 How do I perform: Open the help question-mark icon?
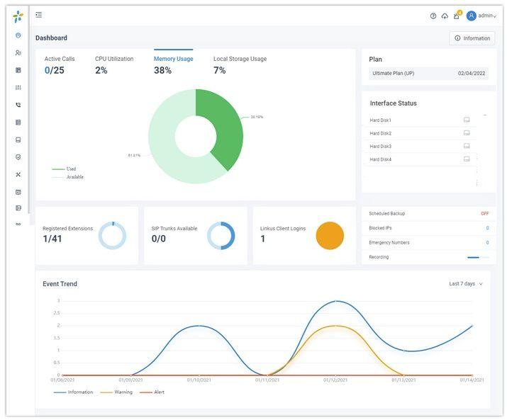pos(433,16)
